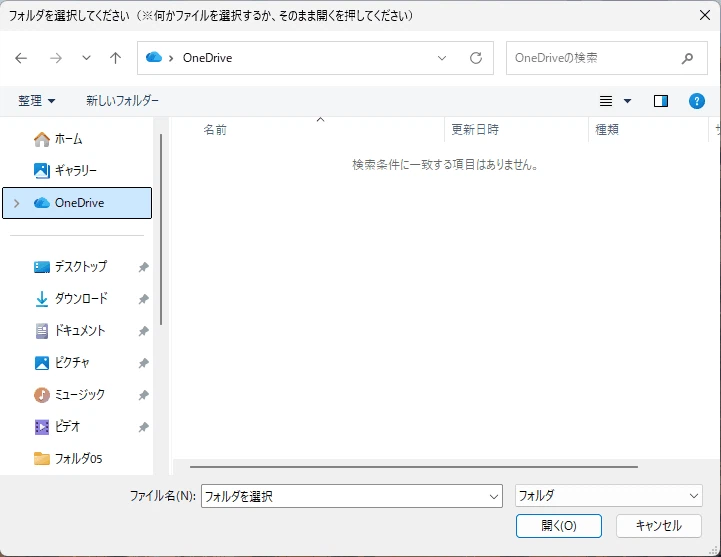The image size is (721, 557).
Task: Open デスクトップ quick access folder
Action: point(70,267)
